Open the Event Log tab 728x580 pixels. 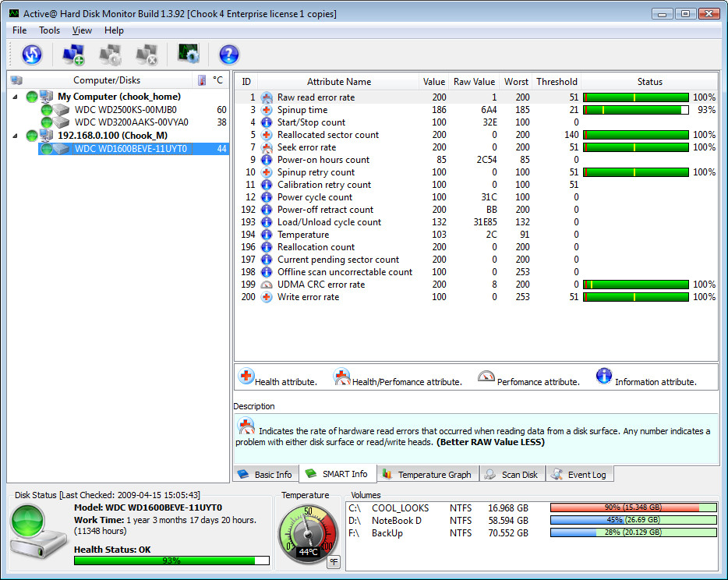(x=579, y=475)
